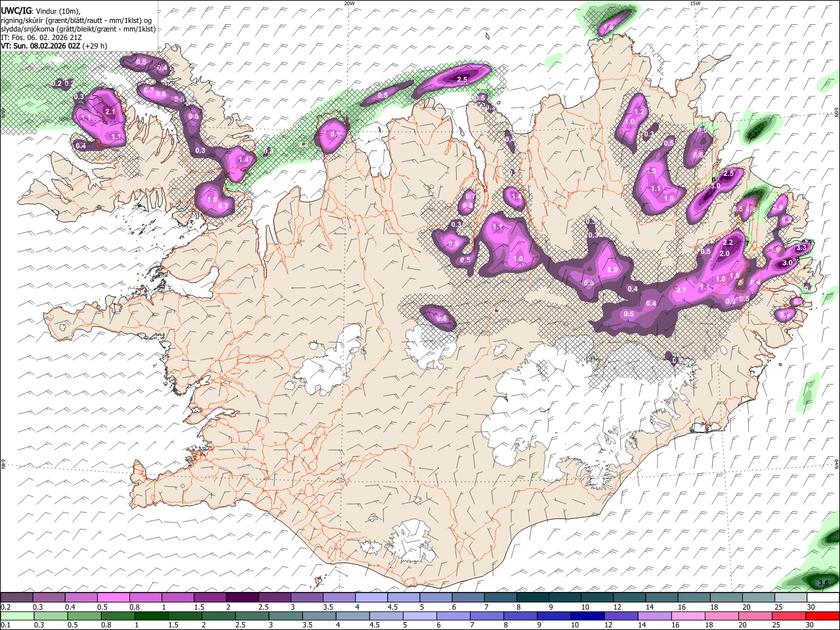
Task: Click the '2.1' value in the Westfjords snow cell
Action: pyautogui.click(x=110, y=112)
